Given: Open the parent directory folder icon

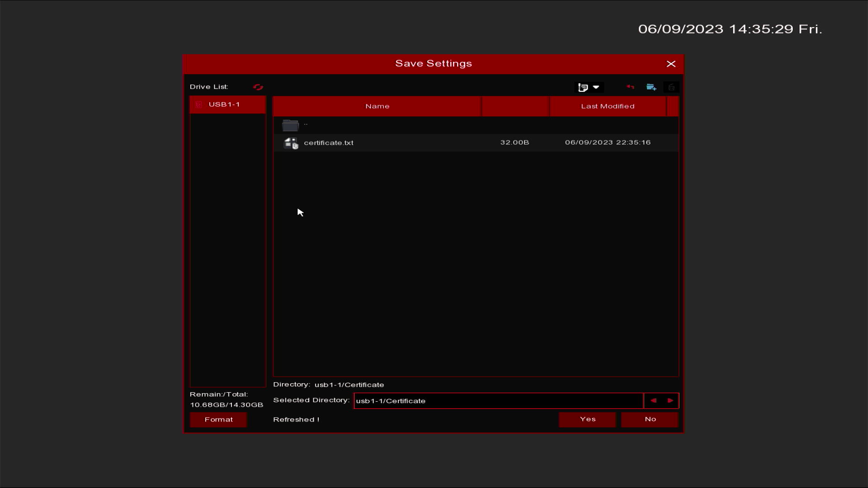Looking at the screenshot, I should click(290, 125).
